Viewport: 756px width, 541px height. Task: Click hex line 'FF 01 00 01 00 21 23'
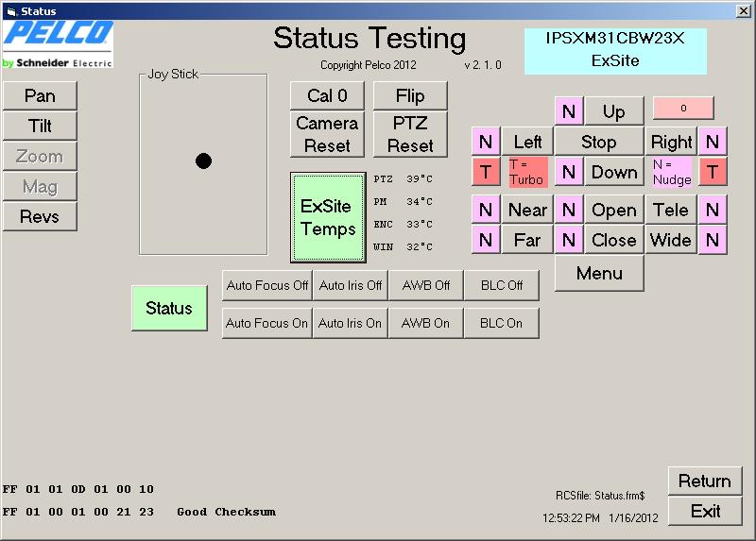[78, 512]
